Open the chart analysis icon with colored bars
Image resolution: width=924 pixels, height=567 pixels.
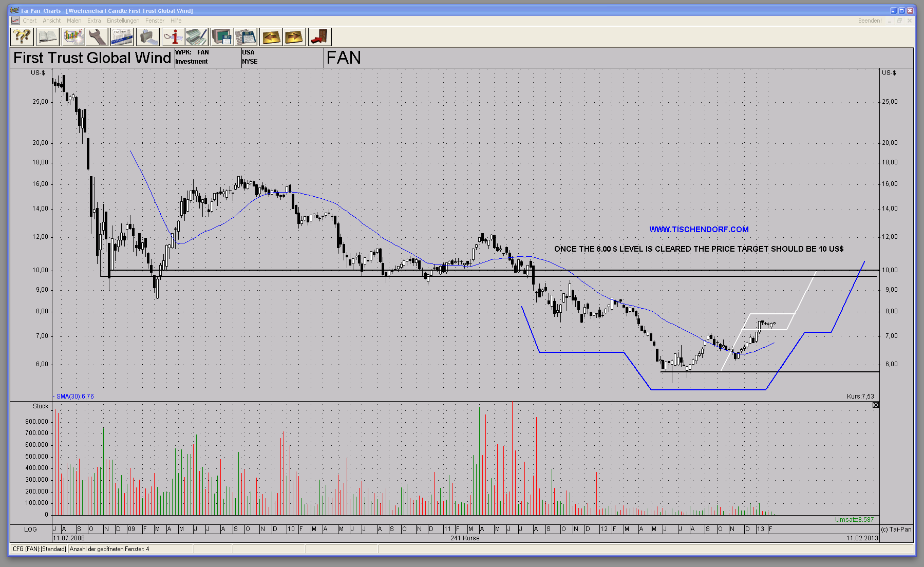pos(73,37)
